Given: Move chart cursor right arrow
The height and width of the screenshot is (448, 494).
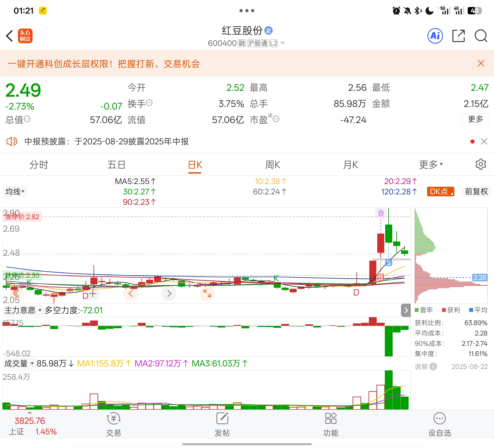Looking at the screenshot, I should click(x=169, y=293).
